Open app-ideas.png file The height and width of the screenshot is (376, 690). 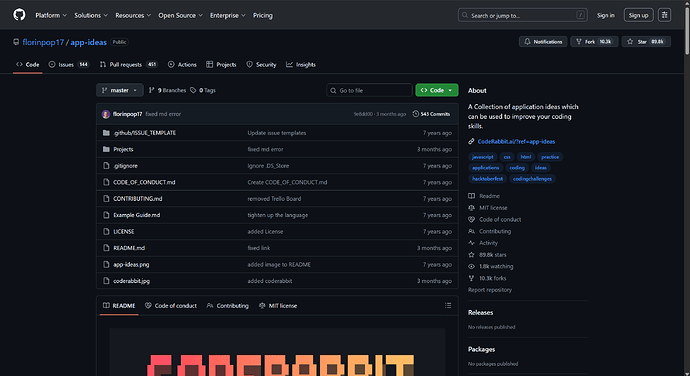click(131, 265)
